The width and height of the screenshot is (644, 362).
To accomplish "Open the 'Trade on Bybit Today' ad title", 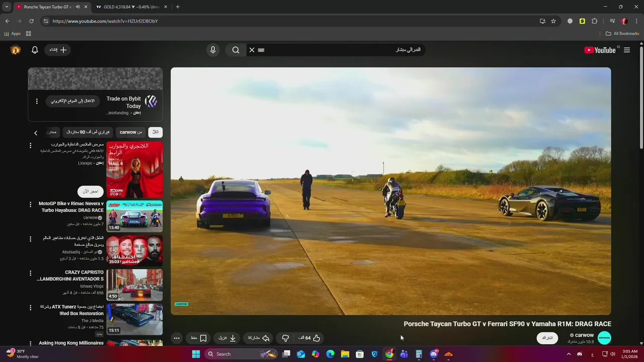I will click(123, 103).
